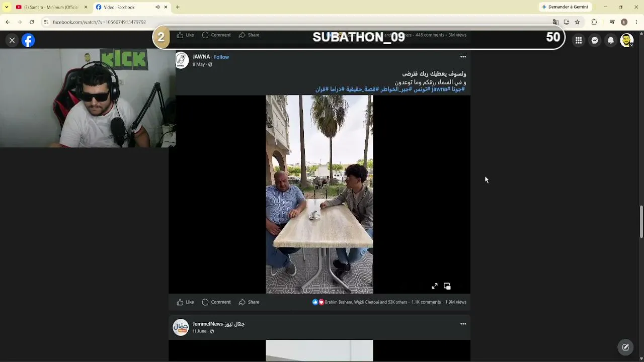Open the JAWNA profile picture

[182, 60]
